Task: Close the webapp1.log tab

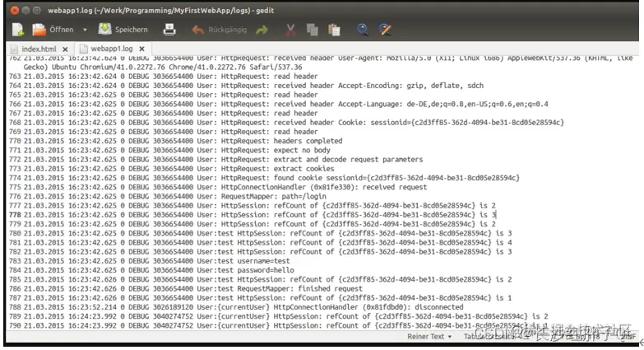Action: pyautogui.click(x=141, y=49)
